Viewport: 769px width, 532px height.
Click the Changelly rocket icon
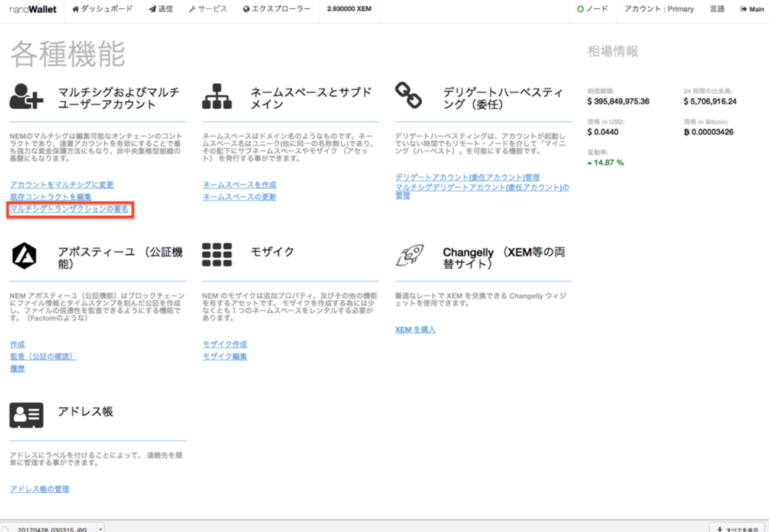(409, 255)
